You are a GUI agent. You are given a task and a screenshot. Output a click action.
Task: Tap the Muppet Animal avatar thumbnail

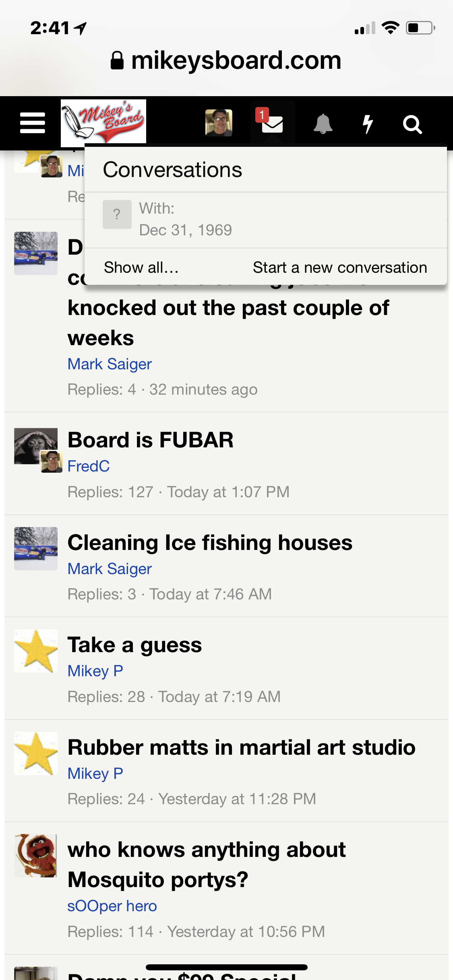coord(36,855)
